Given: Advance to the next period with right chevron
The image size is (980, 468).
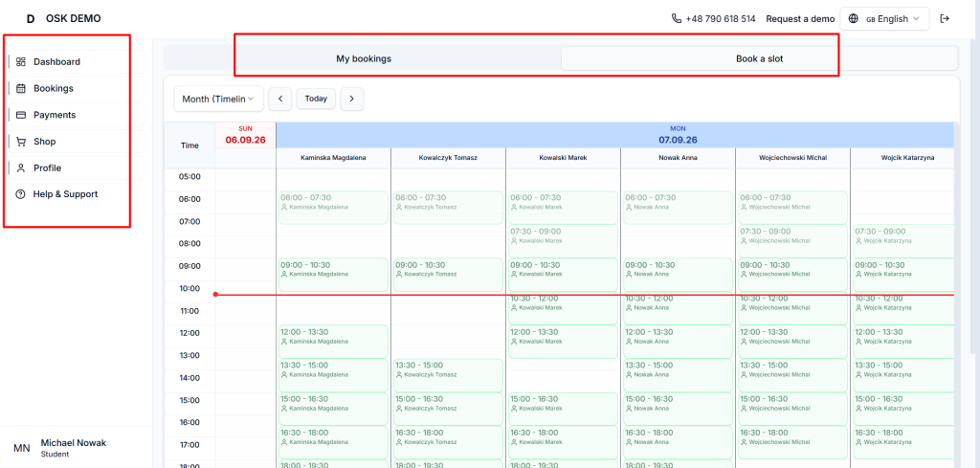Looking at the screenshot, I should 352,99.
